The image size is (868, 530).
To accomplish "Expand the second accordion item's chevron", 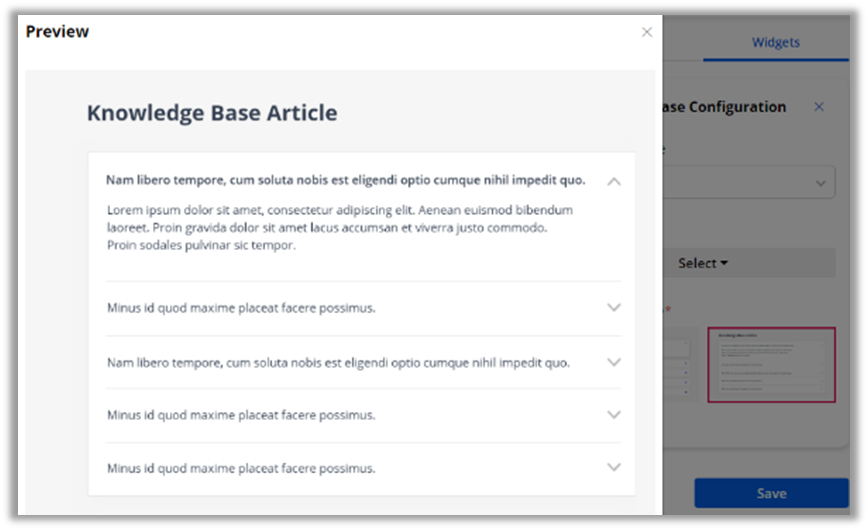I will pyautogui.click(x=614, y=308).
